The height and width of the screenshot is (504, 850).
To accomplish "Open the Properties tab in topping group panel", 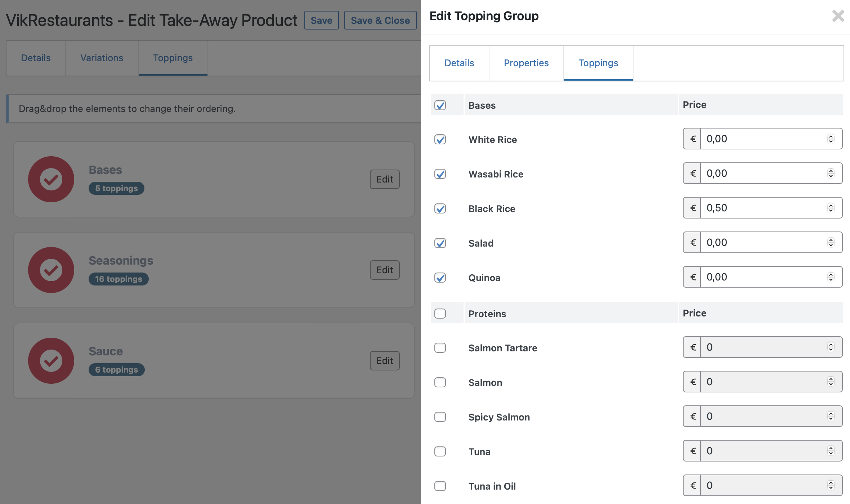I will point(526,63).
